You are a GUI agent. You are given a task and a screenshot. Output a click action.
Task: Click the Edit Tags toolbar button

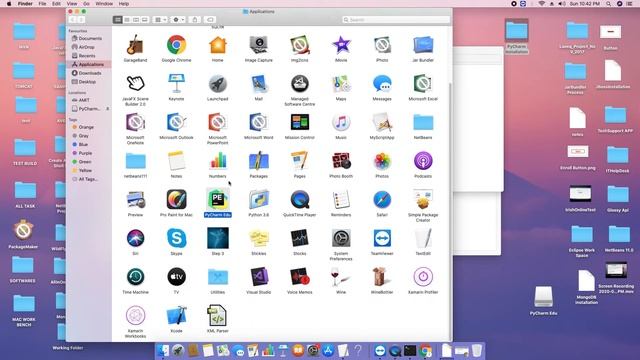pyautogui.click(x=210, y=20)
